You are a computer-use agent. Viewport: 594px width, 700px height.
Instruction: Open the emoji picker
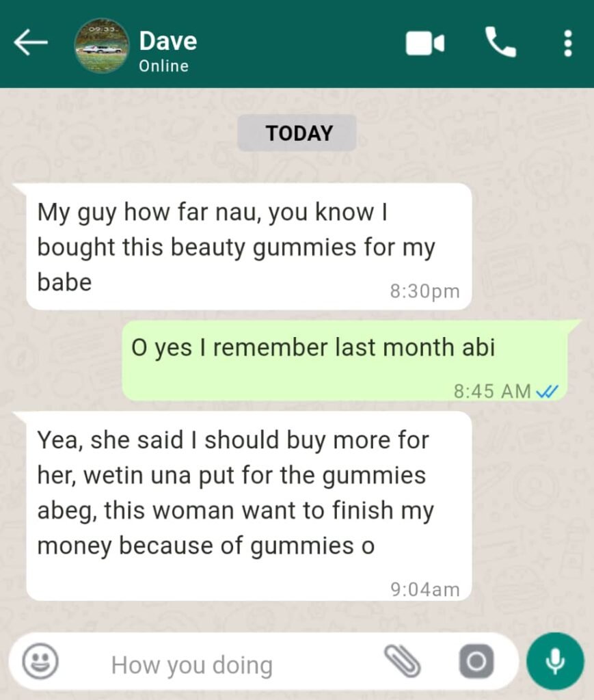[x=40, y=661]
